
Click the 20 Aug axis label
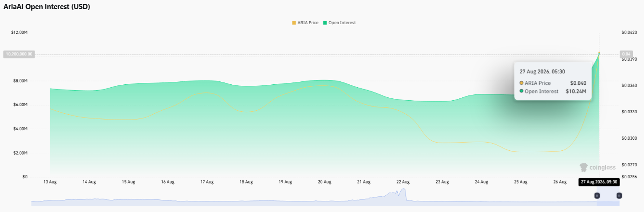(324, 182)
